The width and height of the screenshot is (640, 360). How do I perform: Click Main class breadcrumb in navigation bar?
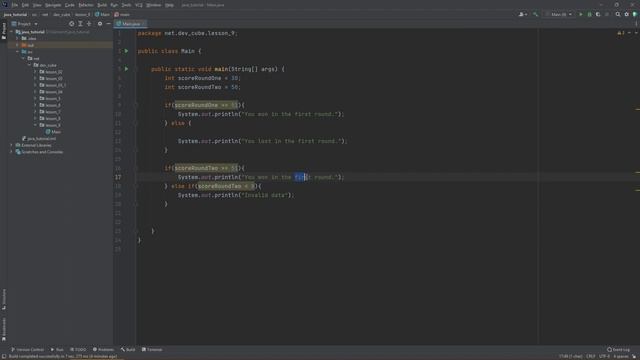[102, 14]
